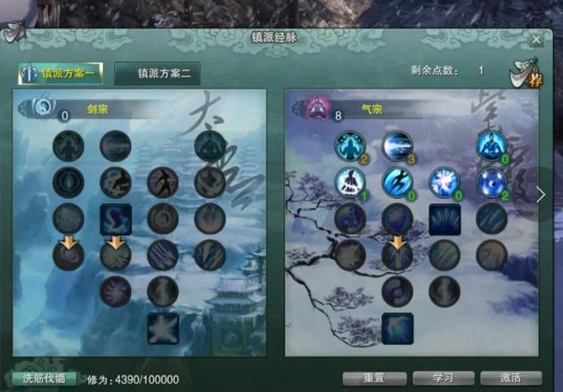563x392 pixels.
Task: Choose the running figure skill in 气宗
Action: pos(397,183)
